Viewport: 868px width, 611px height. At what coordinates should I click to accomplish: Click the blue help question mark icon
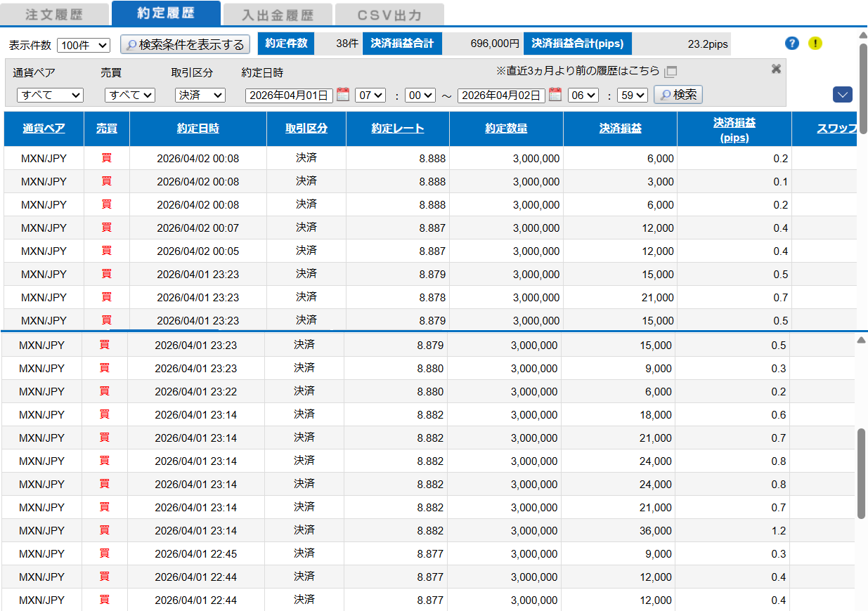click(x=792, y=44)
